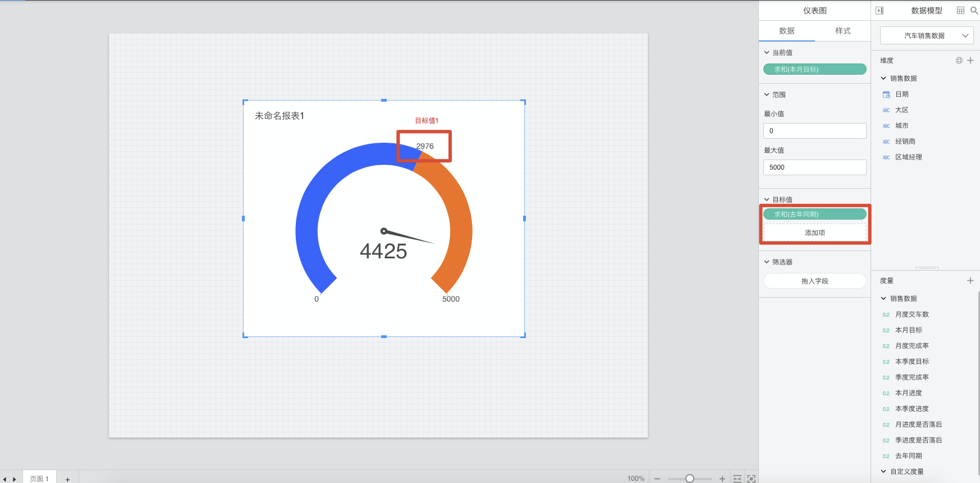The height and width of the screenshot is (483, 980).
Task: Add a new dimension with plus icon
Action: (x=970, y=61)
